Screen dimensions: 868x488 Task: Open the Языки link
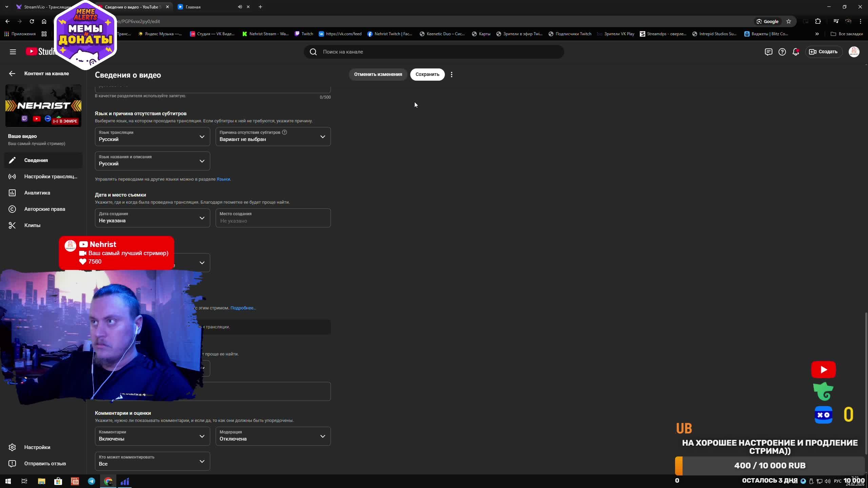[x=223, y=179]
